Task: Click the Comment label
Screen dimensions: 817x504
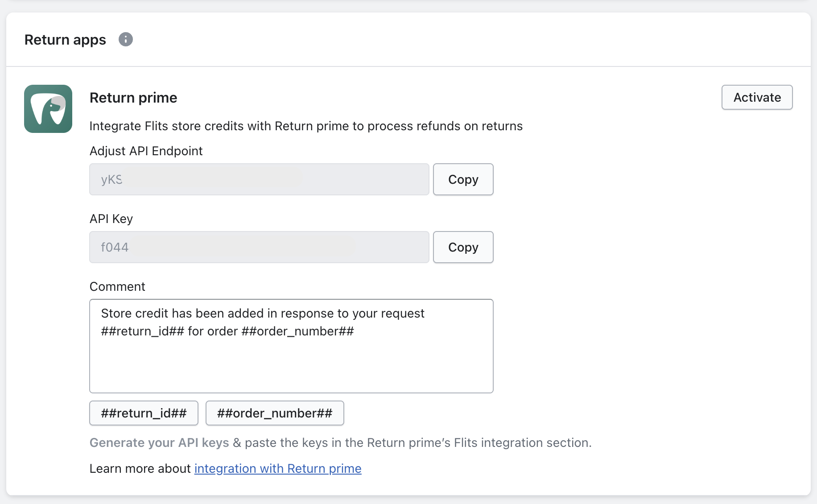Action: [117, 286]
